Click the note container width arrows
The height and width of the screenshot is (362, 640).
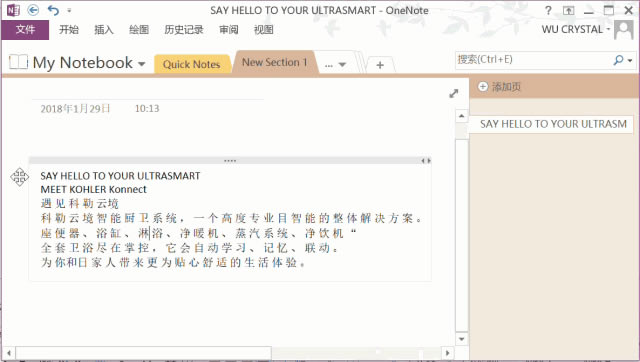pyautogui.click(x=426, y=161)
